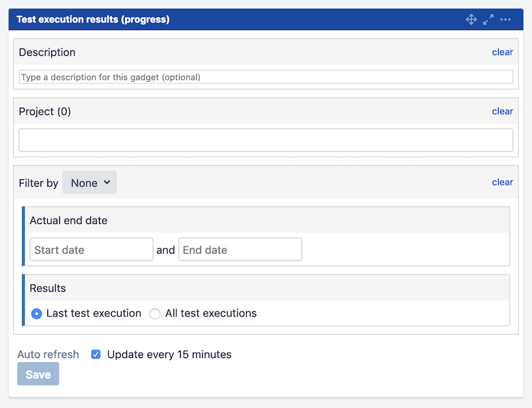Click the End date input
This screenshot has width=532, height=408.
[240, 250]
